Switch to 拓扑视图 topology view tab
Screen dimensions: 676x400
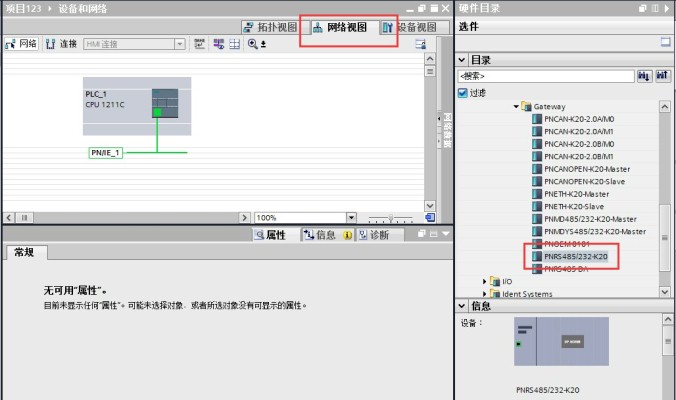click(270, 27)
